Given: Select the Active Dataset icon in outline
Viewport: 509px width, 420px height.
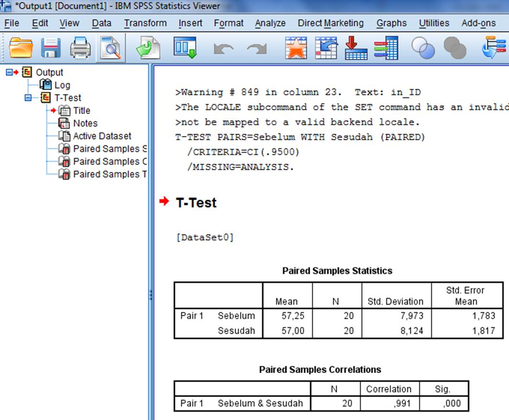Looking at the screenshot, I should (64, 136).
